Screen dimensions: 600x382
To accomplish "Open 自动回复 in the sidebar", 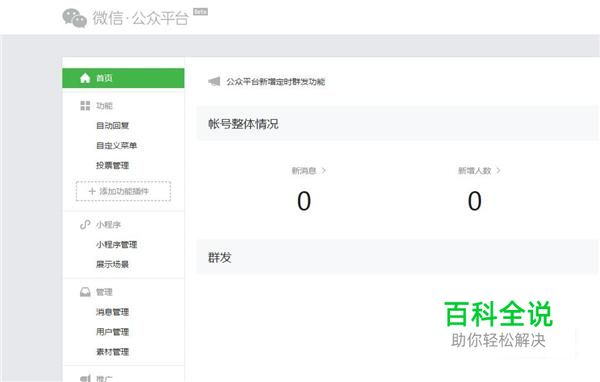I will (112, 126).
